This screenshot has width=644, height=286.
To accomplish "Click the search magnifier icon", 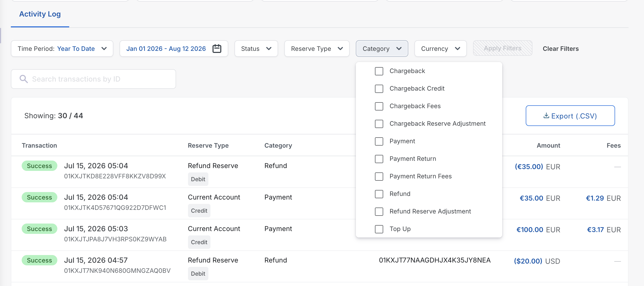I will point(23,79).
